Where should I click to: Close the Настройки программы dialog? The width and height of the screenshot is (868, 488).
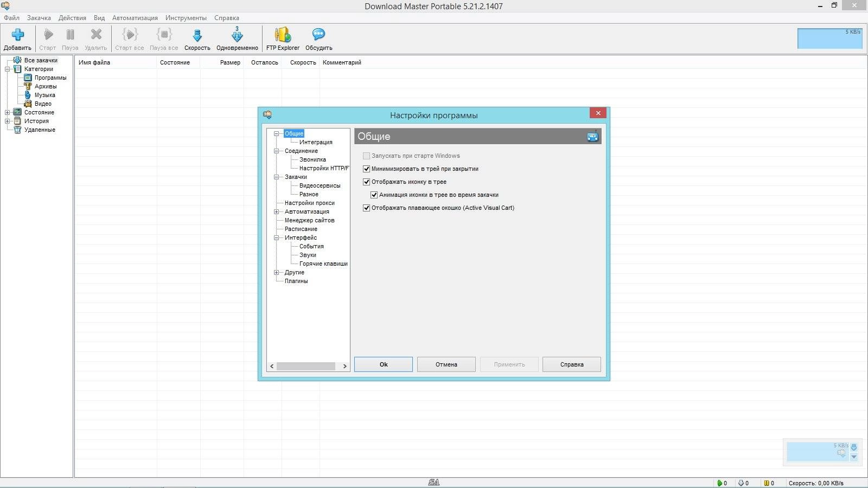point(598,113)
